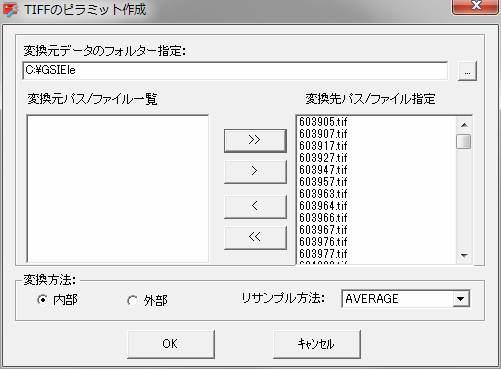Click the OK button
501x369 pixels.
171,344
